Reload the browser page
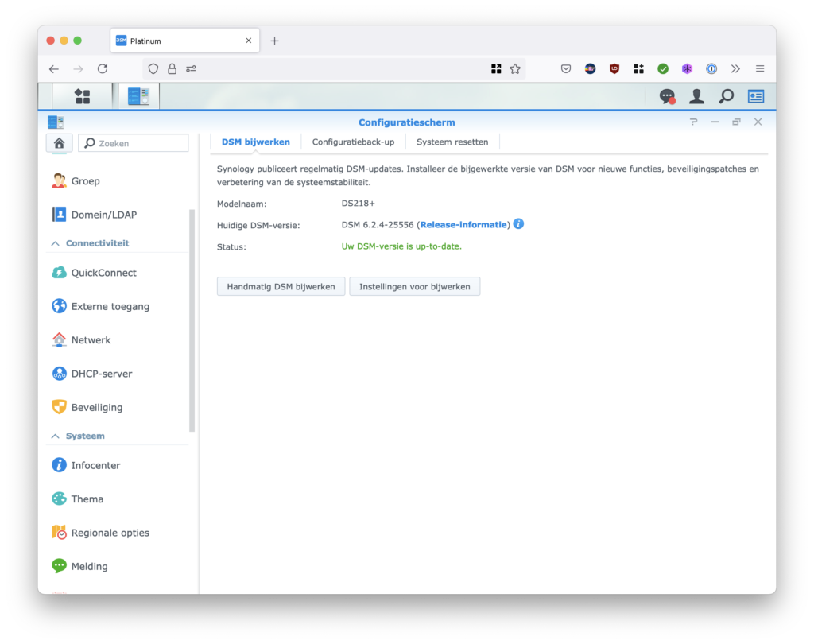This screenshot has height=644, width=814. 103,68
